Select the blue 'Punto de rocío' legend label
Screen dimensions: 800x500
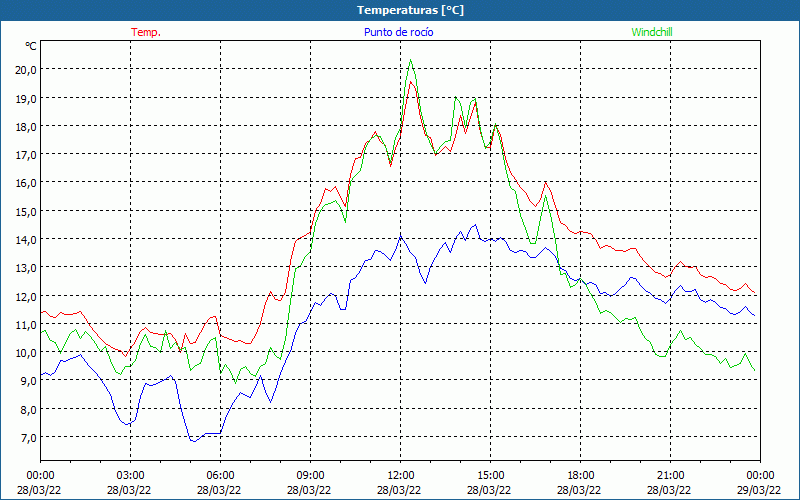point(398,32)
